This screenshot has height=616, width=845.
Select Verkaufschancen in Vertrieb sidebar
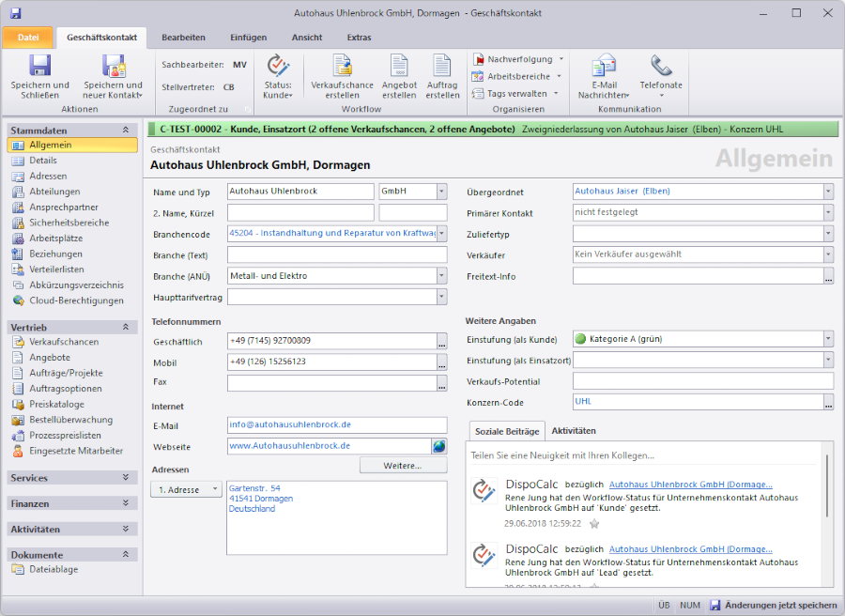click(63, 342)
